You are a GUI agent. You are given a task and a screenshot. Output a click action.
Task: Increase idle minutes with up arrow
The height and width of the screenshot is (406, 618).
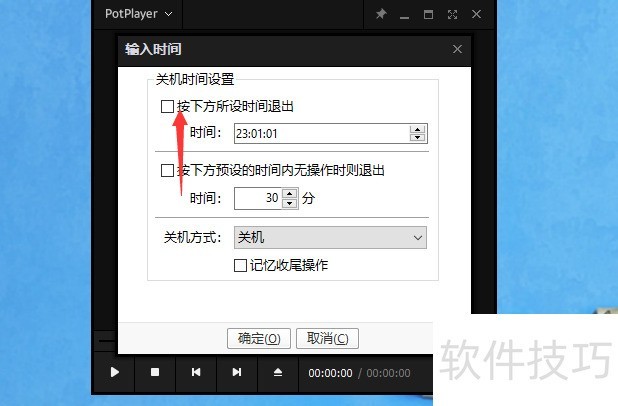tap(290, 194)
